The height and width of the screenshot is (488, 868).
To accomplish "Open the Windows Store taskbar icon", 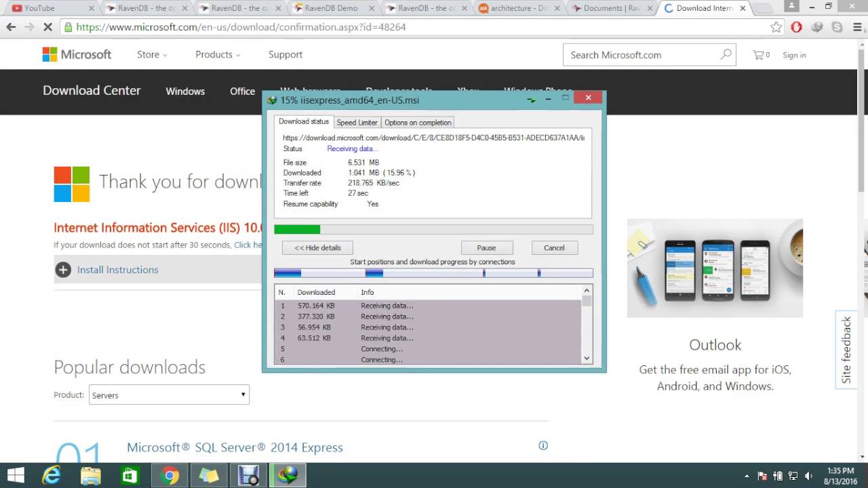I will click(x=130, y=475).
